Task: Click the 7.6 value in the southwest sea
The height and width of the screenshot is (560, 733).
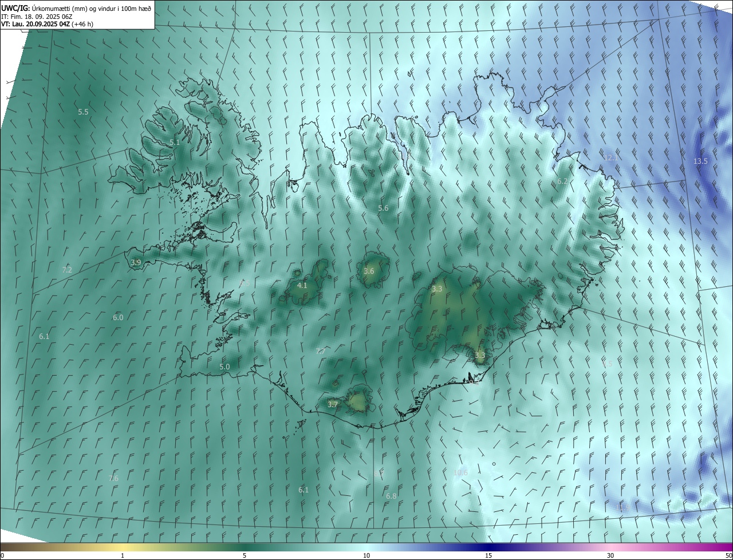Action: click(x=113, y=478)
